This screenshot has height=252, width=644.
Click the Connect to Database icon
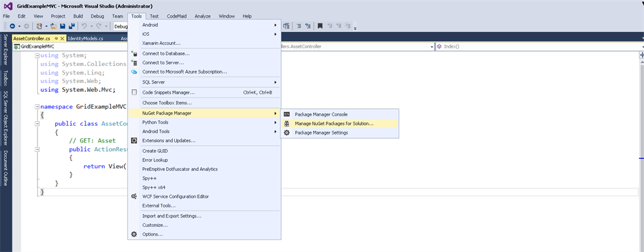(134, 53)
